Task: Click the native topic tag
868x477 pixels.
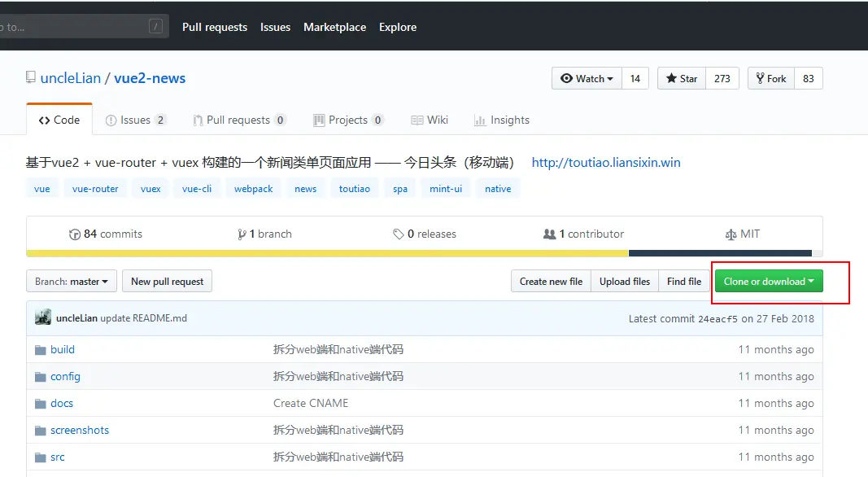Action: click(x=498, y=188)
